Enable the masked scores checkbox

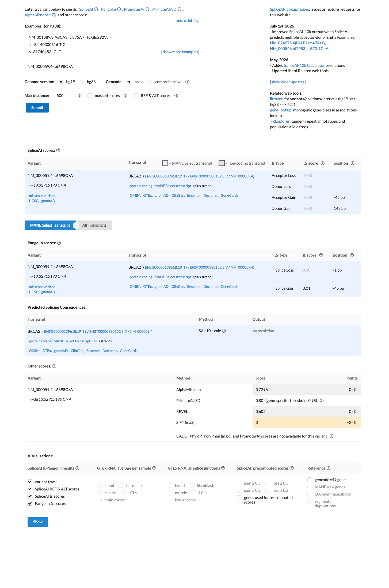pos(90,96)
